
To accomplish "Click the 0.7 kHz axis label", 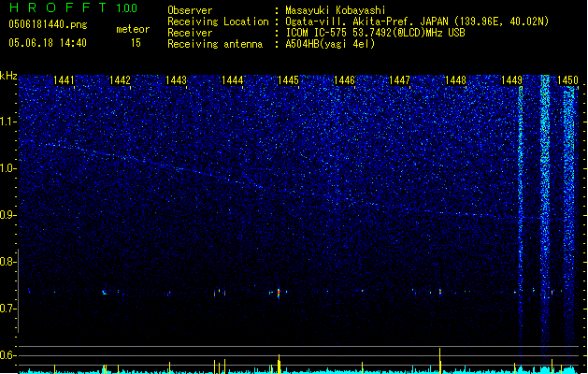I will click(x=7, y=309).
